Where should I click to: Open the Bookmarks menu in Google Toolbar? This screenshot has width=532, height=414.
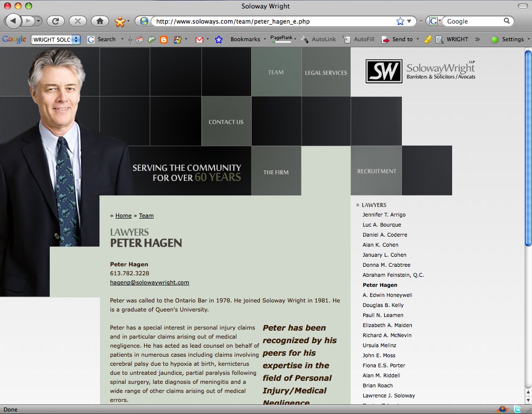[248, 39]
